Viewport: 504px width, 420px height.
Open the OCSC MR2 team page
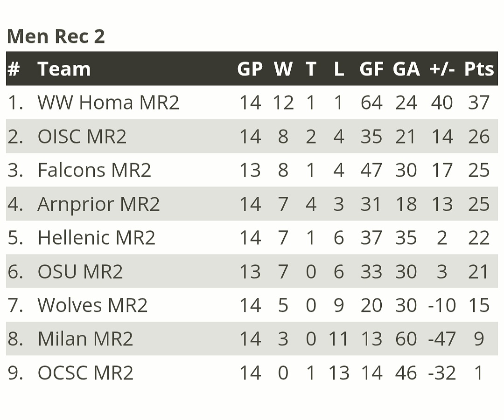[x=85, y=373]
